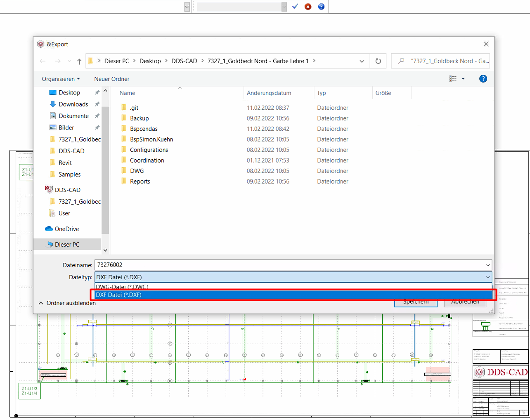Select Samples folder in the navigation pane
The height and width of the screenshot is (420, 530).
[x=69, y=174]
